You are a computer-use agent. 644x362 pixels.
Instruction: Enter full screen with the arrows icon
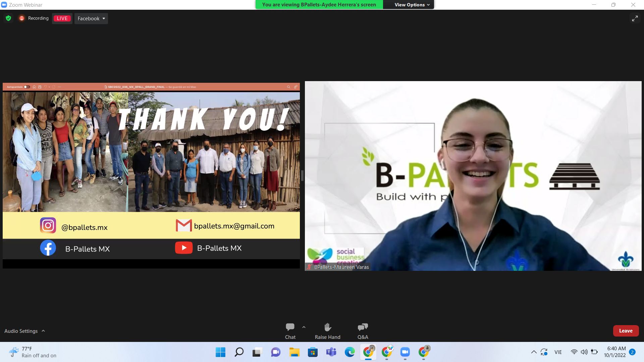click(x=635, y=18)
